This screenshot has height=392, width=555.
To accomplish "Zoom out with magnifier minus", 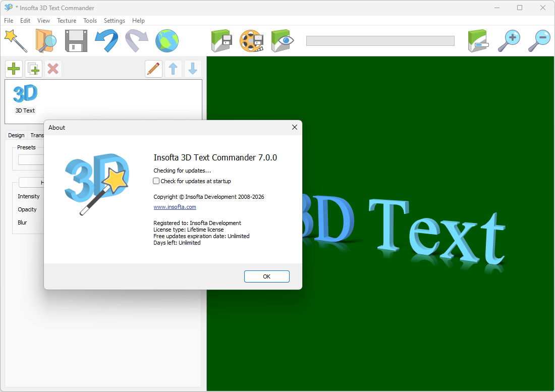I will [539, 41].
